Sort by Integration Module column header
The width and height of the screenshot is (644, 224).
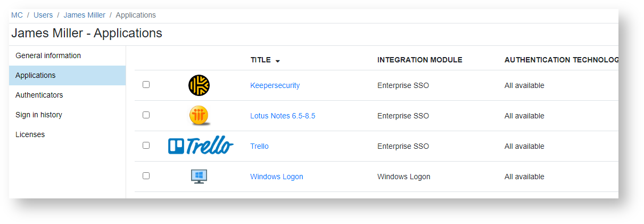coord(419,60)
